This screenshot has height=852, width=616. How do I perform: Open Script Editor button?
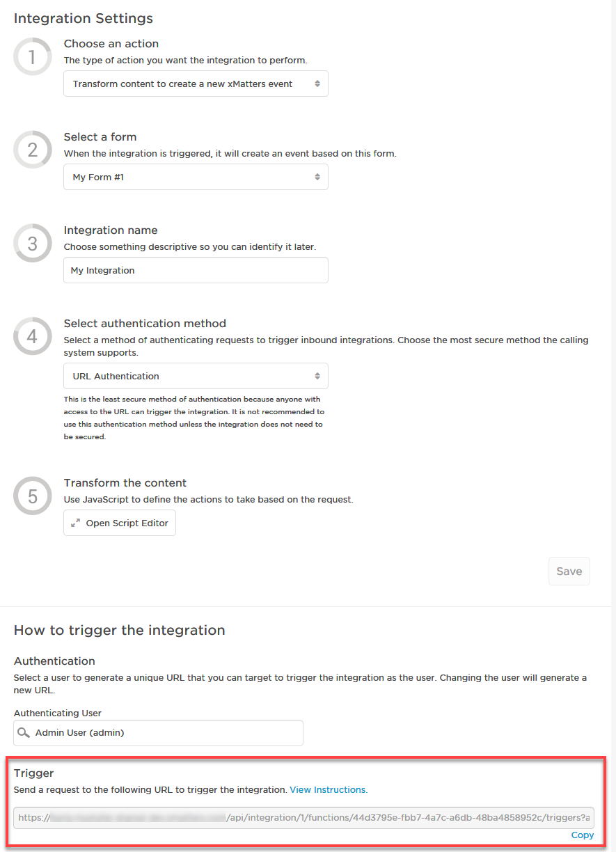120,523
